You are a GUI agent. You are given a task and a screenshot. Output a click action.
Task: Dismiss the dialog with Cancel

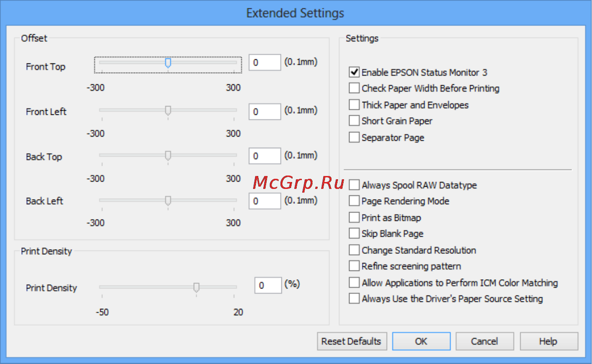pos(484,341)
